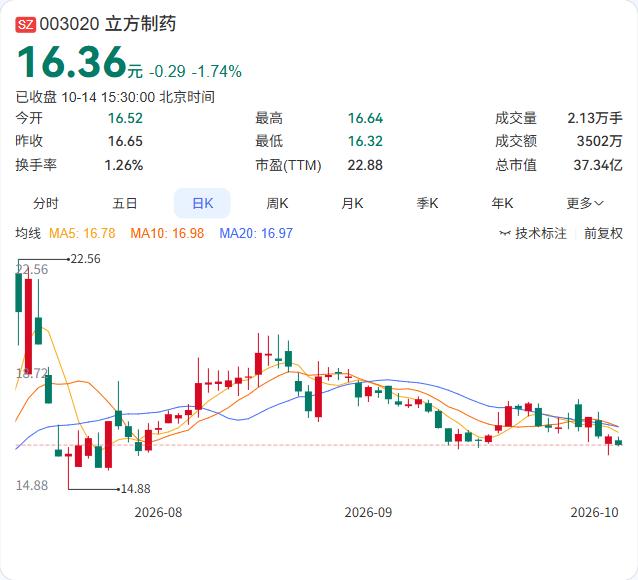Click the tall red candlestick at chart start

pyautogui.click(x=28, y=326)
